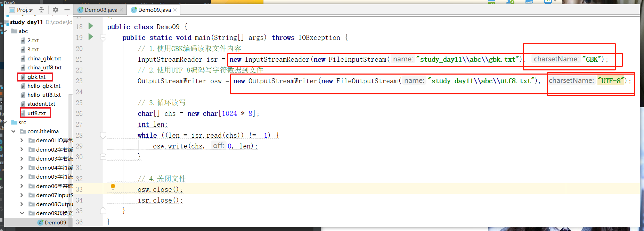Run main method via gutter arrow on line 19
Image resolution: width=644 pixels, height=231 pixels.
click(x=91, y=37)
